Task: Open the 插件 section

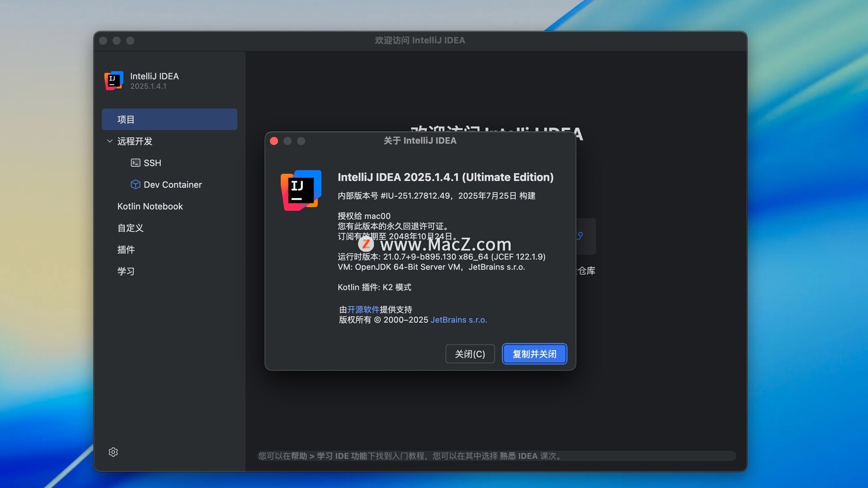Action: tap(126, 249)
